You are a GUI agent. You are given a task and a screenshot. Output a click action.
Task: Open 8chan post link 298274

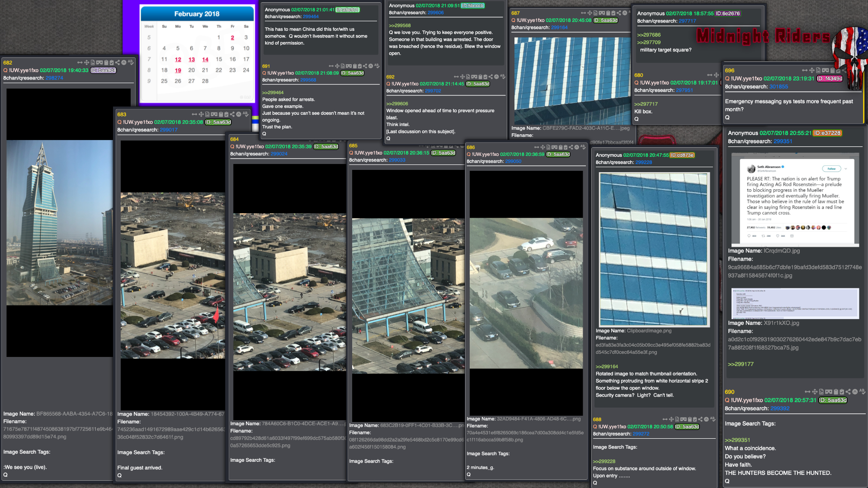(x=54, y=78)
